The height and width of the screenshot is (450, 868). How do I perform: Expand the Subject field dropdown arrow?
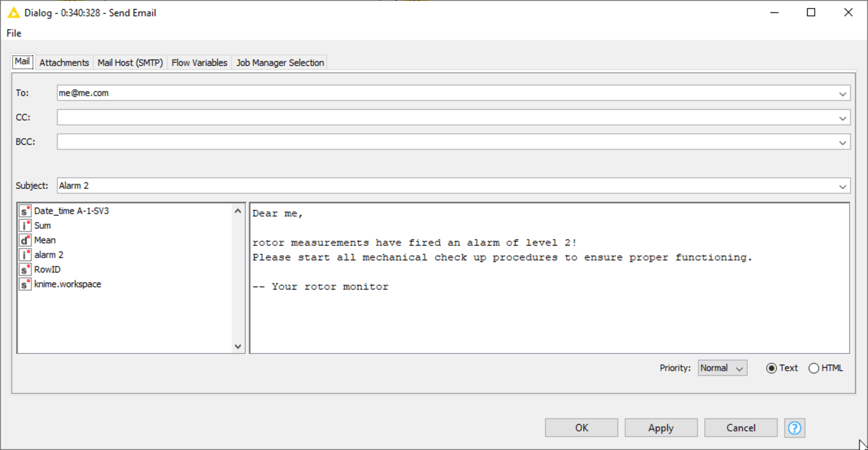843,187
